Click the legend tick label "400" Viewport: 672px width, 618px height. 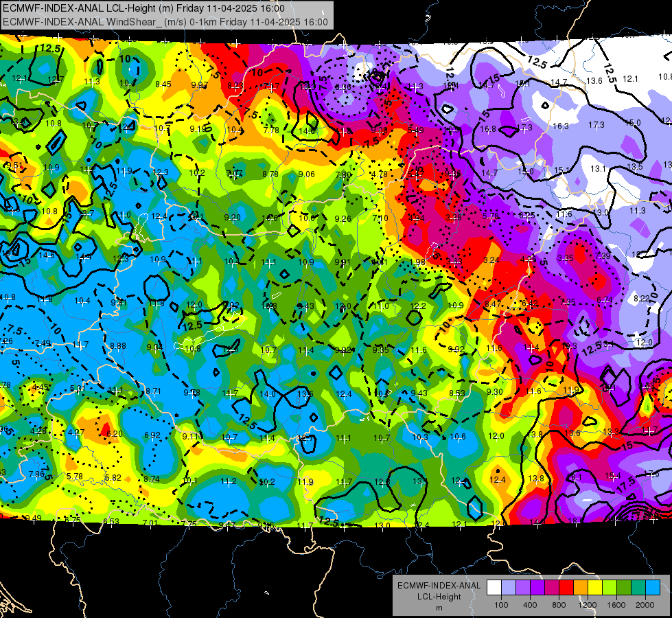click(x=530, y=605)
